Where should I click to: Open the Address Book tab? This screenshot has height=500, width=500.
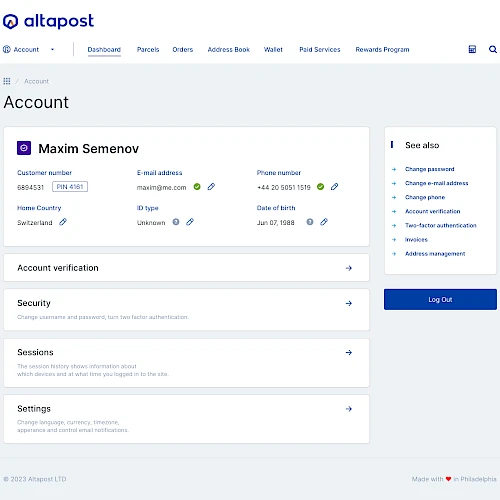(229, 50)
